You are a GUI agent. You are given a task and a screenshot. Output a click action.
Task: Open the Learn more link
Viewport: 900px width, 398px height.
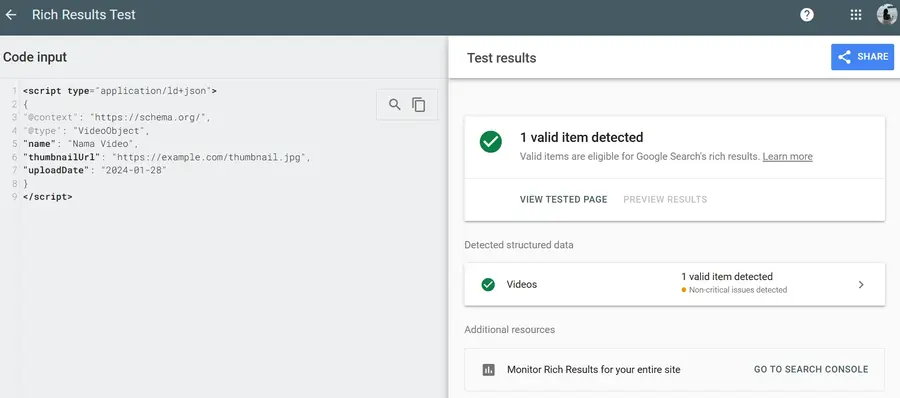click(x=788, y=156)
